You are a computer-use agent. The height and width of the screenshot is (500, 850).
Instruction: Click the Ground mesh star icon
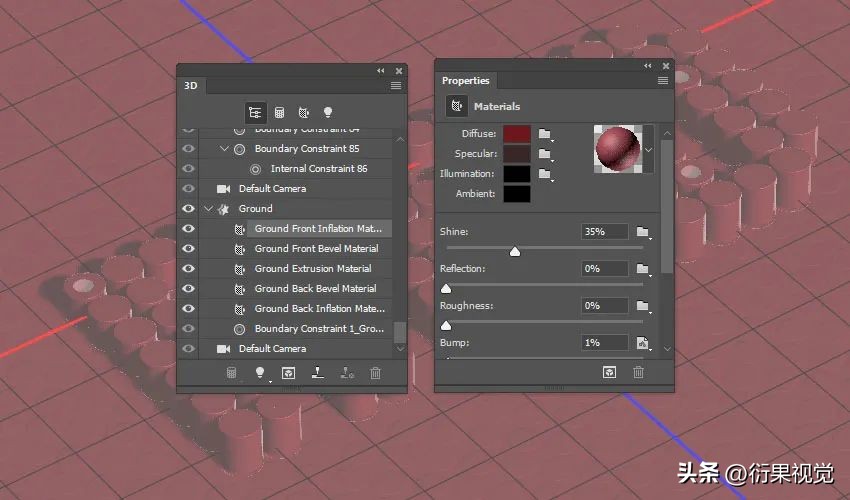coord(223,209)
